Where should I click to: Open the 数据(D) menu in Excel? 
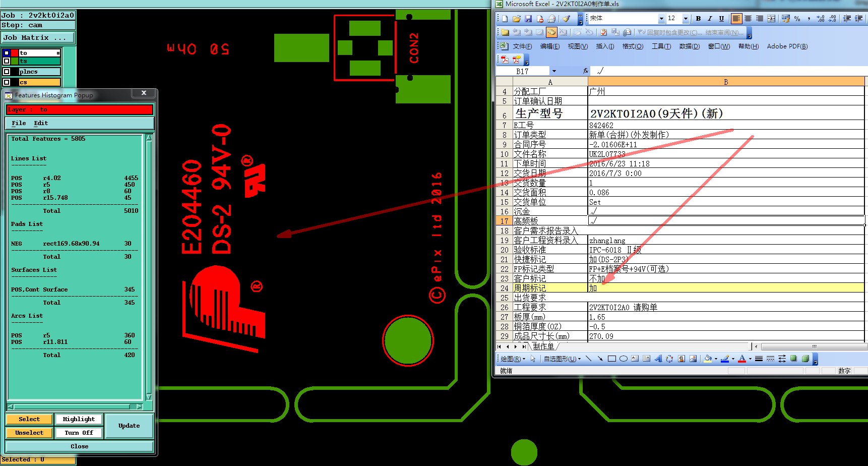point(689,46)
